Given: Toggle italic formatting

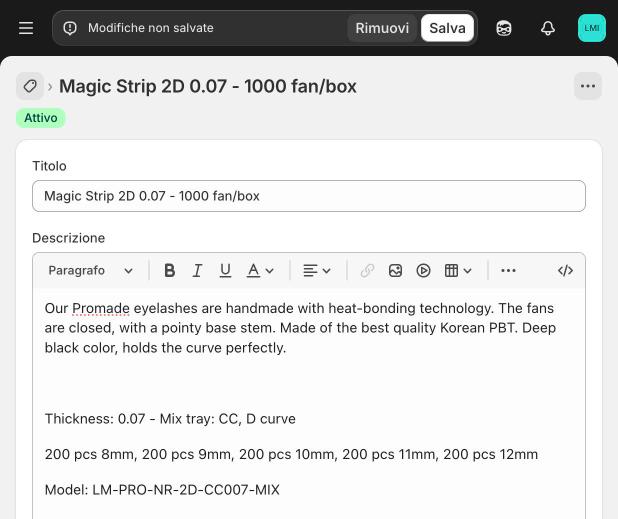Looking at the screenshot, I should click(x=197, y=271).
